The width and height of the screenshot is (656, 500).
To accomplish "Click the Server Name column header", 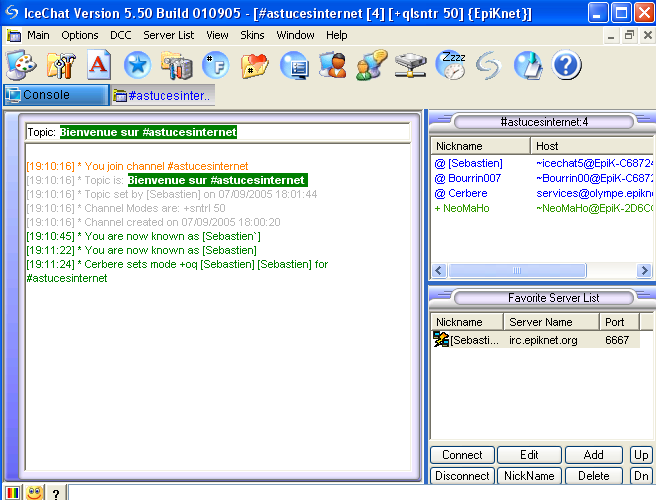I will [551, 322].
